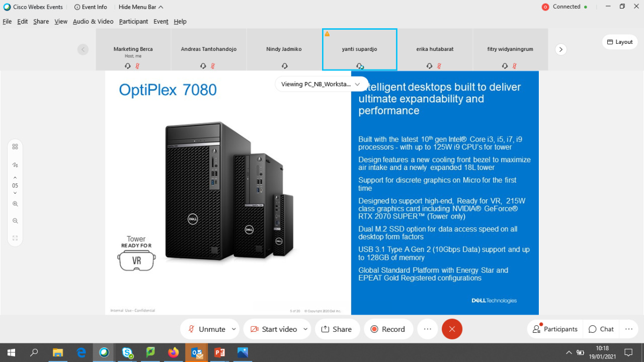
Task: Expand video options arrow beside Start video
Action: [305, 329]
